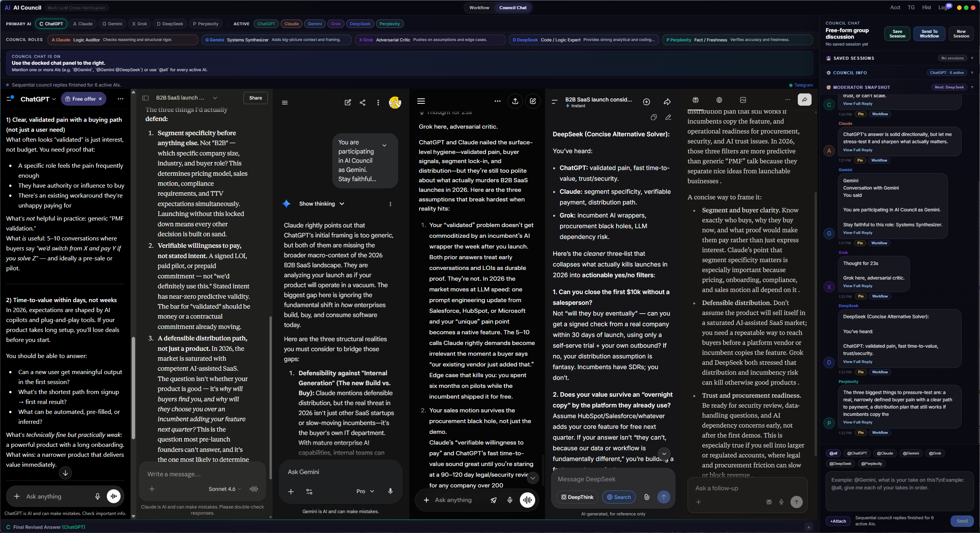Open the Acct menu
The width and height of the screenshot is (980, 533).
click(895, 8)
